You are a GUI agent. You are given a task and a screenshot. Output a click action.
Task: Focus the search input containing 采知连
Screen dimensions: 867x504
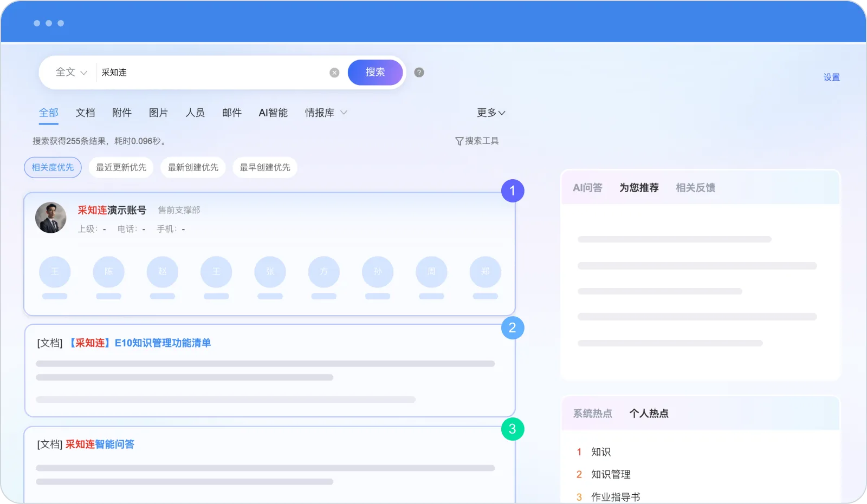point(212,73)
